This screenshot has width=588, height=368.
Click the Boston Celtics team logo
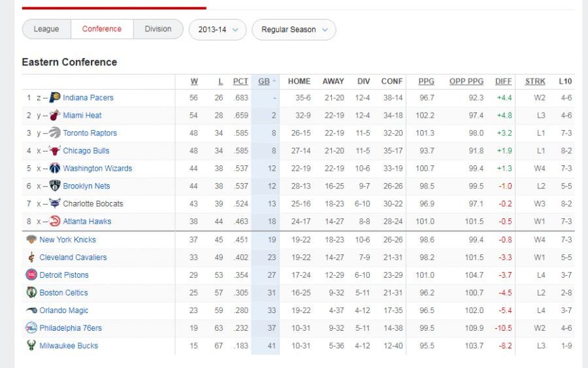coord(31,292)
